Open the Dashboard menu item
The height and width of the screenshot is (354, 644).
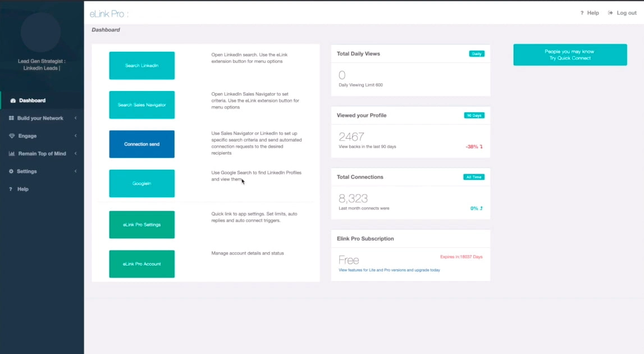click(x=42, y=101)
